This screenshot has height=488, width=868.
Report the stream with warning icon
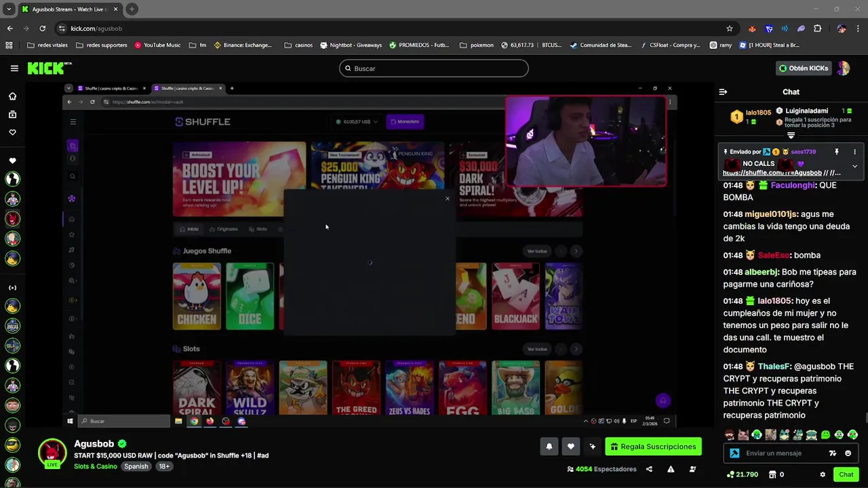point(671,469)
